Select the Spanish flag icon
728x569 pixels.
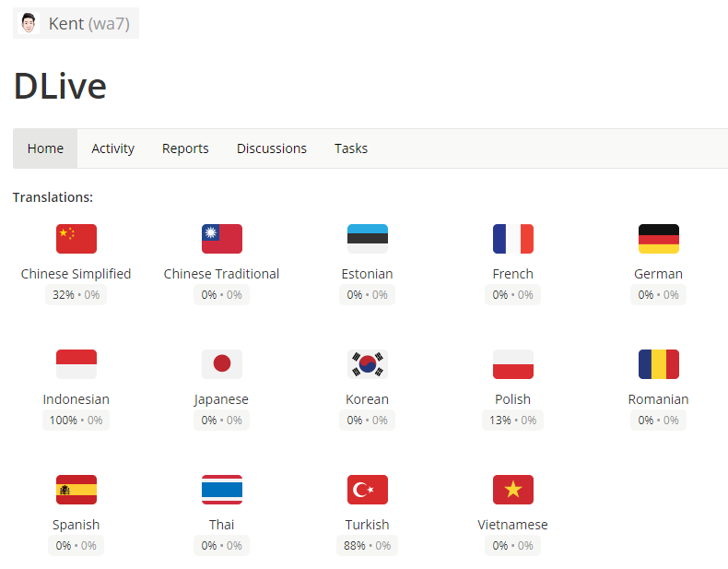tap(76, 490)
